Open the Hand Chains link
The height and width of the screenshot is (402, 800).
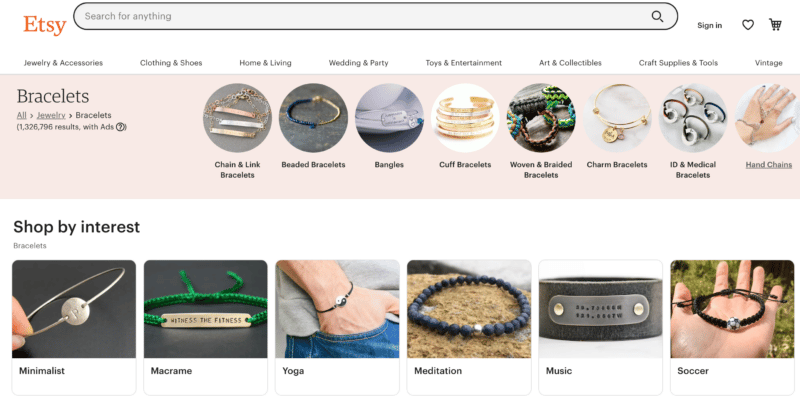point(768,165)
